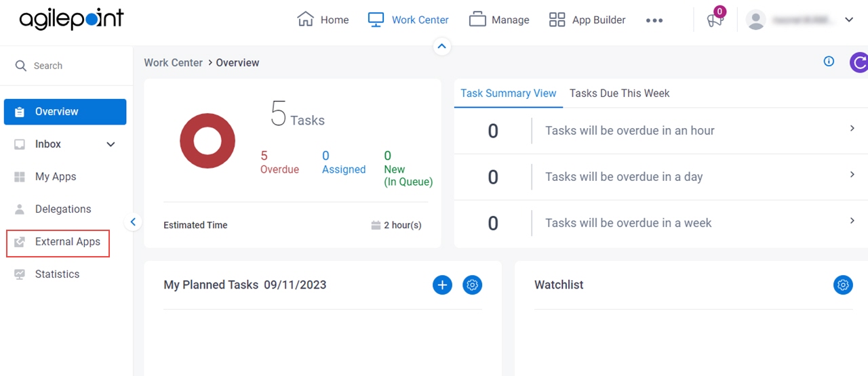Screen dimensions: 868x376
Task: Expand the Inbox chevron
Action: [x=111, y=144]
